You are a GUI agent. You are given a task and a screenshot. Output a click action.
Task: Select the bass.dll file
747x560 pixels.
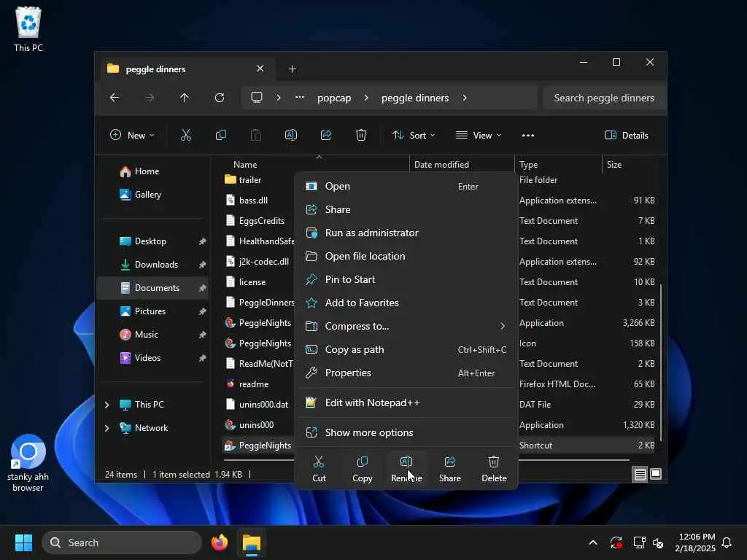(253, 201)
